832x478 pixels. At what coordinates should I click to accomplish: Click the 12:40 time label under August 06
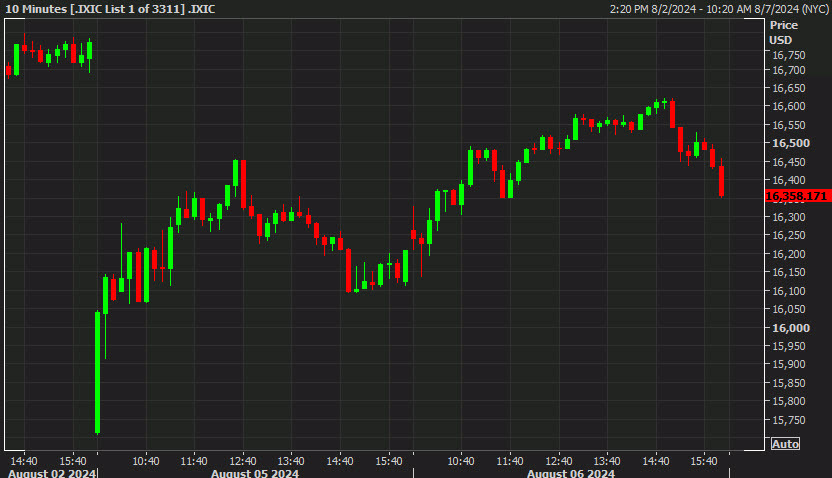click(558, 461)
